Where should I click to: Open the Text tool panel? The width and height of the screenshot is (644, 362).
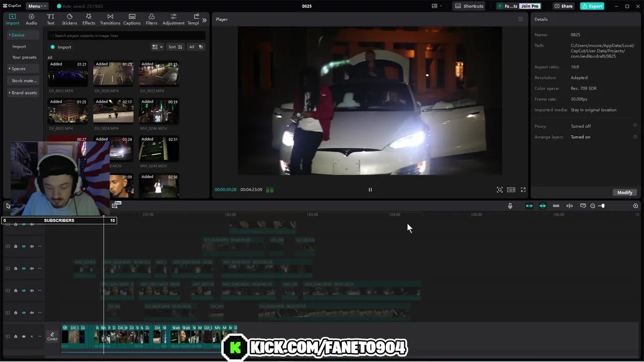point(50,19)
